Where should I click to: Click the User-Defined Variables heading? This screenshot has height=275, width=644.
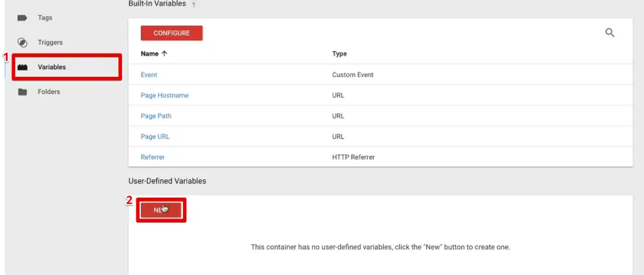pyautogui.click(x=167, y=181)
